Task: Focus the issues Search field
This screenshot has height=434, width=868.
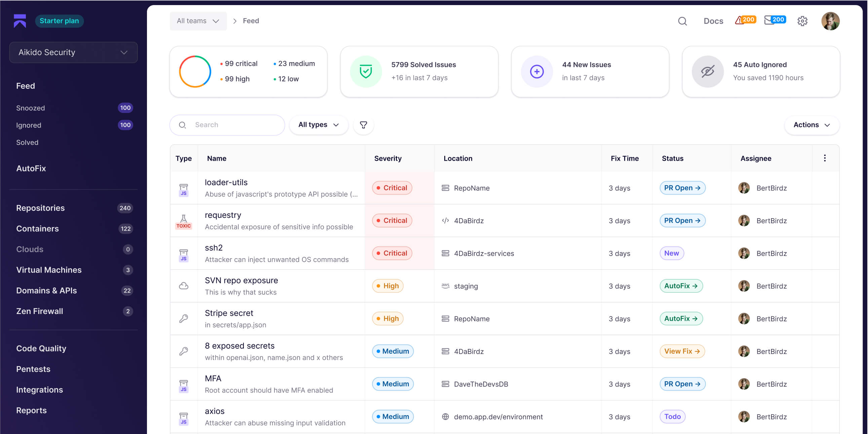Action: (227, 125)
